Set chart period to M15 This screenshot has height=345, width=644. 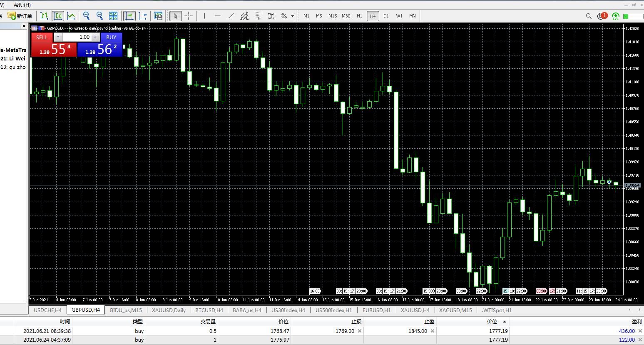click(332, 16)
